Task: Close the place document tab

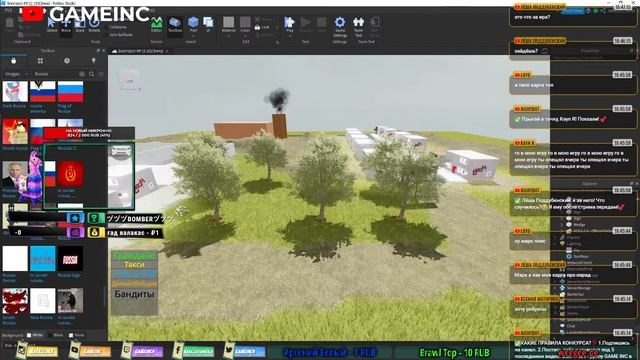Action: [167, 51]
